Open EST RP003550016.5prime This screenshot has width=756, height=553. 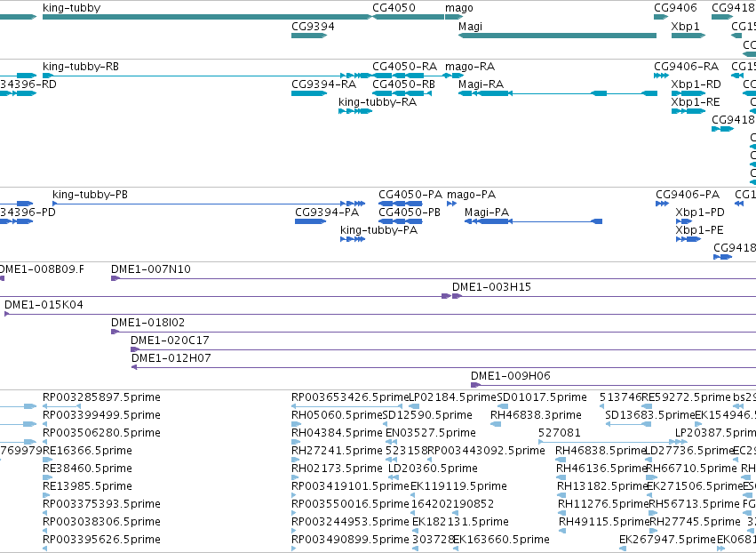pos(294,513)
